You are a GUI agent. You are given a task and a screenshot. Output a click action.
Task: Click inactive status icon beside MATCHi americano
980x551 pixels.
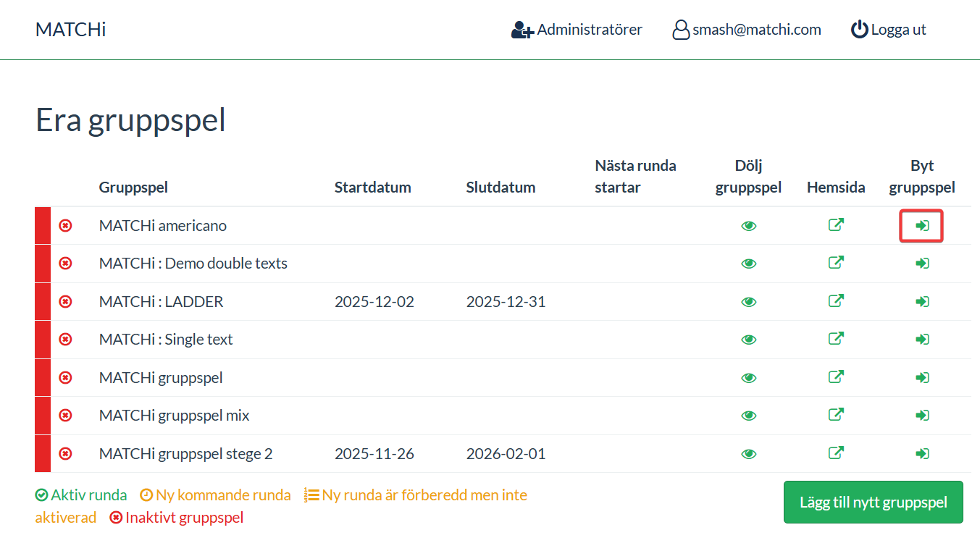tap(65, 226)
